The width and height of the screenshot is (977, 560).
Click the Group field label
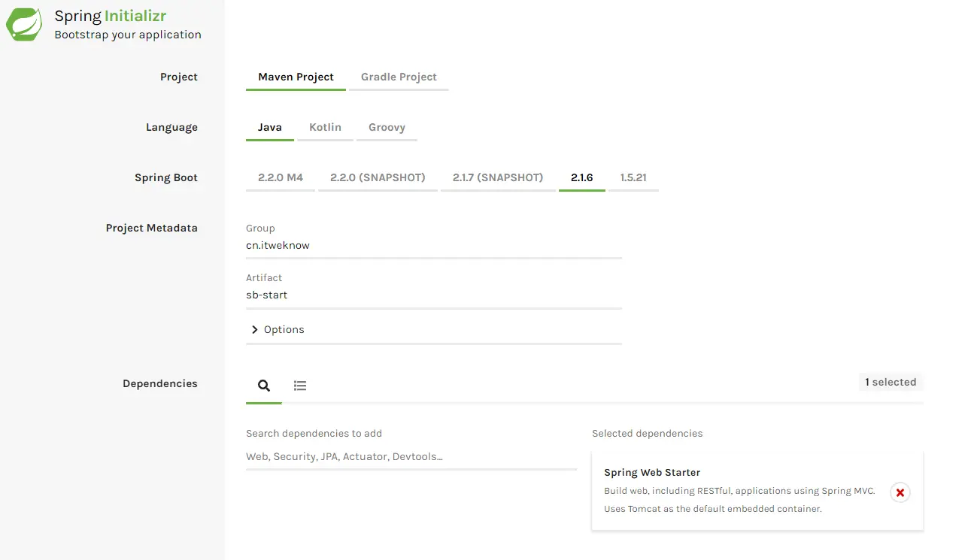click(x=260, y=228)
